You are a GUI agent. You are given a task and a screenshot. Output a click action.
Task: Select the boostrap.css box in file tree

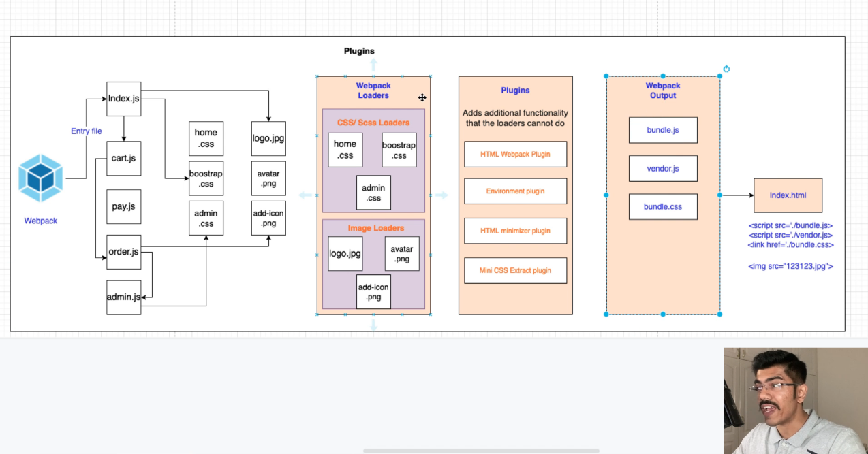(x=206, y=178)
